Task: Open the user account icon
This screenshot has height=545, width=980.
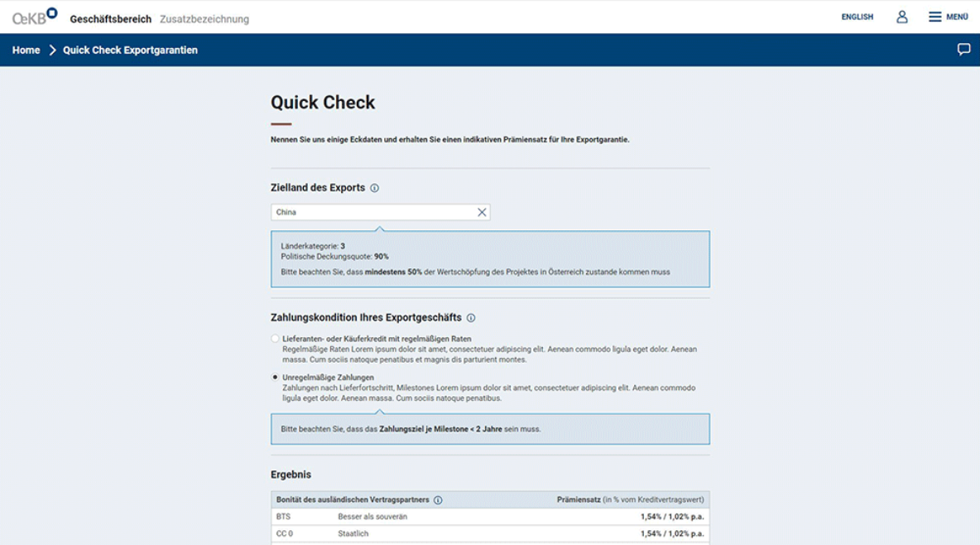Action: click(902, 17)
